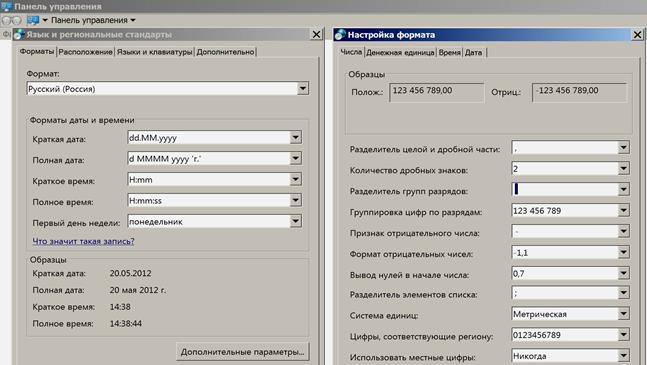Viewport: 647px width, 365px height.
Task: Click the sample full time 14:38:44
Action: 126,324
